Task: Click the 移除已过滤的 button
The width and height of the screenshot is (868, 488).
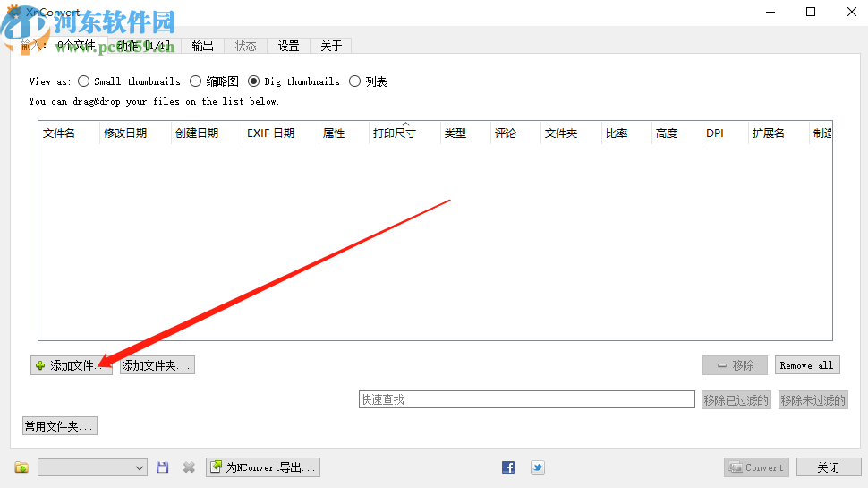Action: click(x=736, y=400)
